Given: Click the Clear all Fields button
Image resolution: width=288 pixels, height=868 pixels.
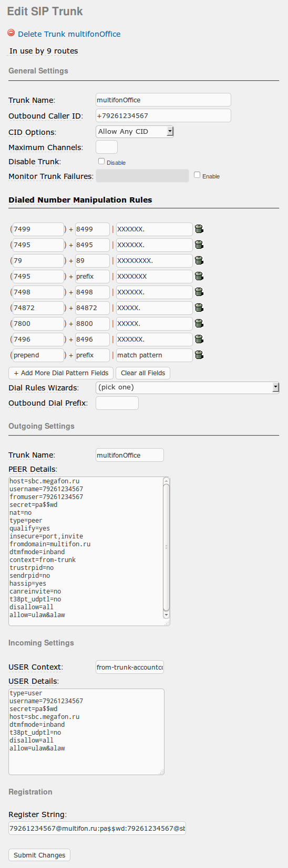Looking at the screenshot, I should tap(143, 373).
